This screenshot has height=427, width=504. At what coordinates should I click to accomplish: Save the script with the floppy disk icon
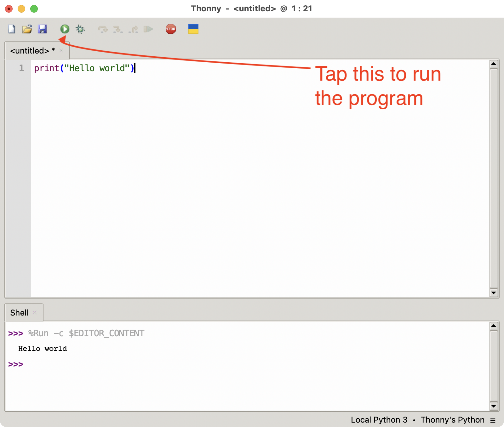(42, 29)
